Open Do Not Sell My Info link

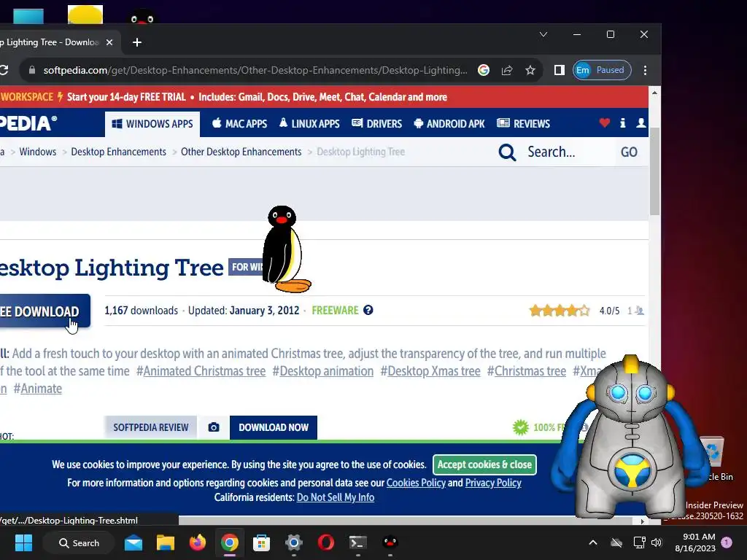click(x=336, y=497)
